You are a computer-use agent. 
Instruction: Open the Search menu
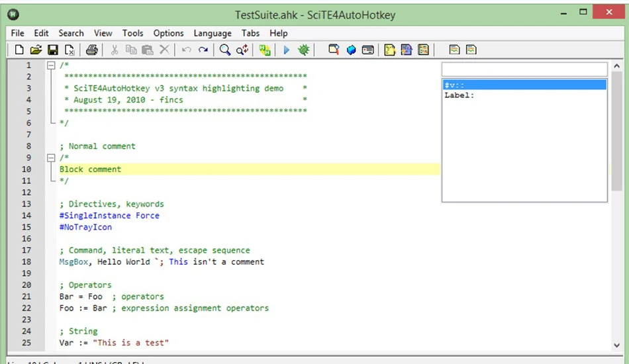coord(71,33)
